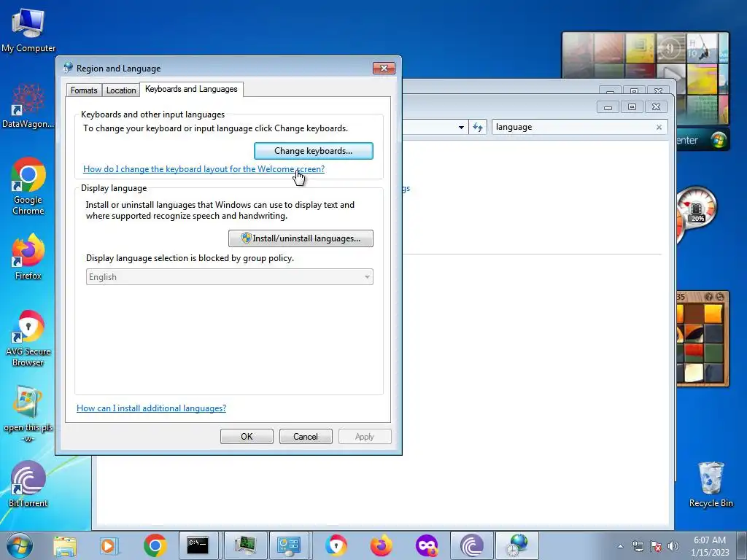Click the purple mask taskbar icon

click(x=426, y=545)
